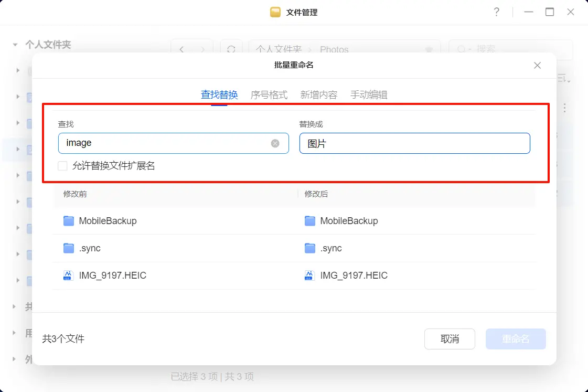Select the 手动编辑 tab
The image size is (588, 392).
(369, 95)
